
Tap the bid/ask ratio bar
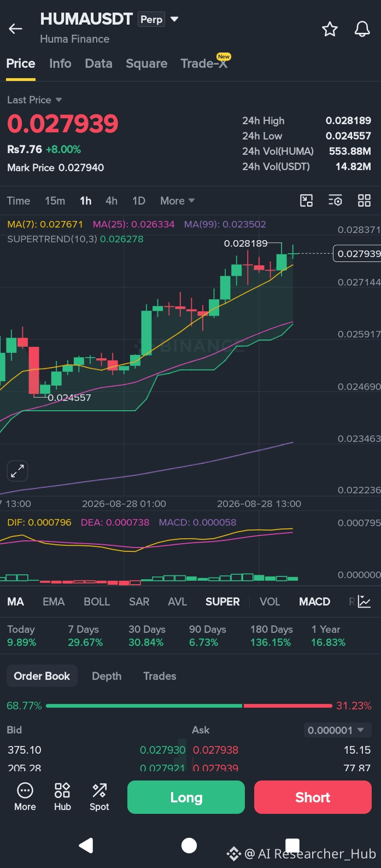tap(189, 706)
